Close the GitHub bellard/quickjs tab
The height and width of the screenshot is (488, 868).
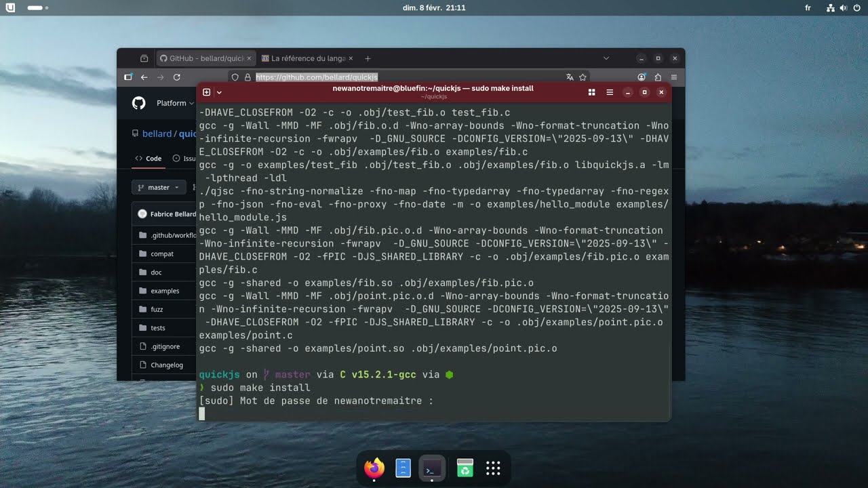click(x=249, y=58)
